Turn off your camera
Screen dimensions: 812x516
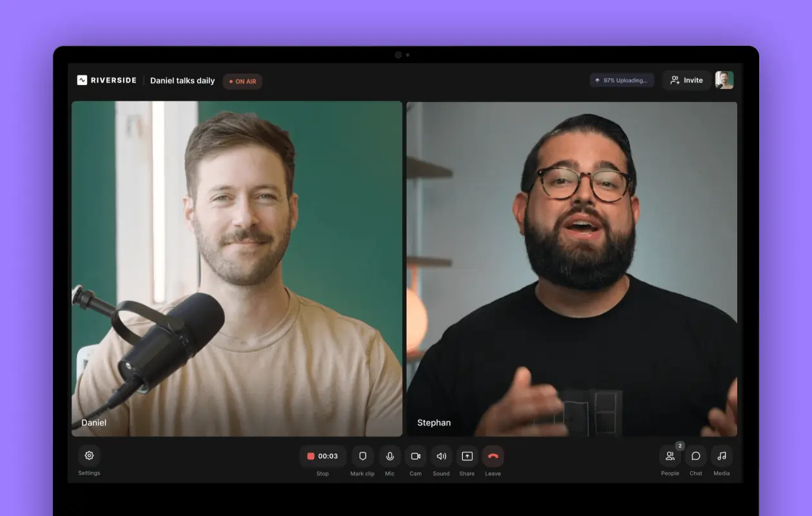(x=415, y=456)
